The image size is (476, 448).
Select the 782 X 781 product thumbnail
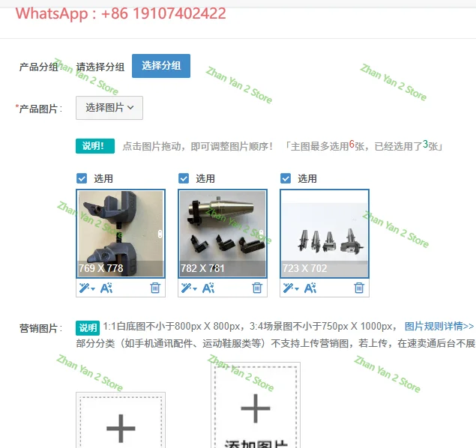[223, 234]
